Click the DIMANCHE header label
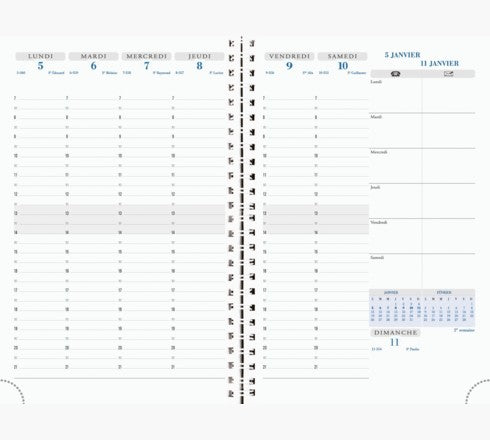The height and width of the screenshot is (440, 490). (395, 332)
